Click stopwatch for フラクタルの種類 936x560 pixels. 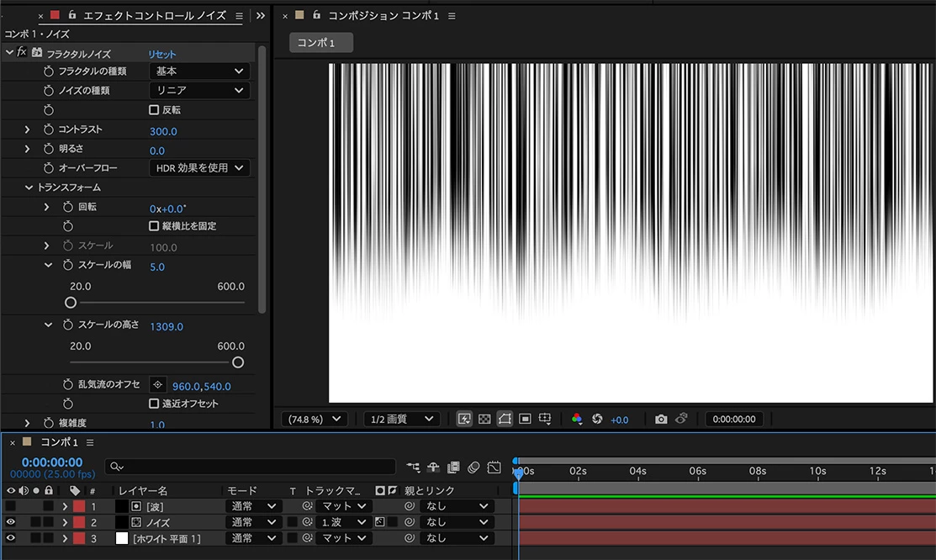49,71
